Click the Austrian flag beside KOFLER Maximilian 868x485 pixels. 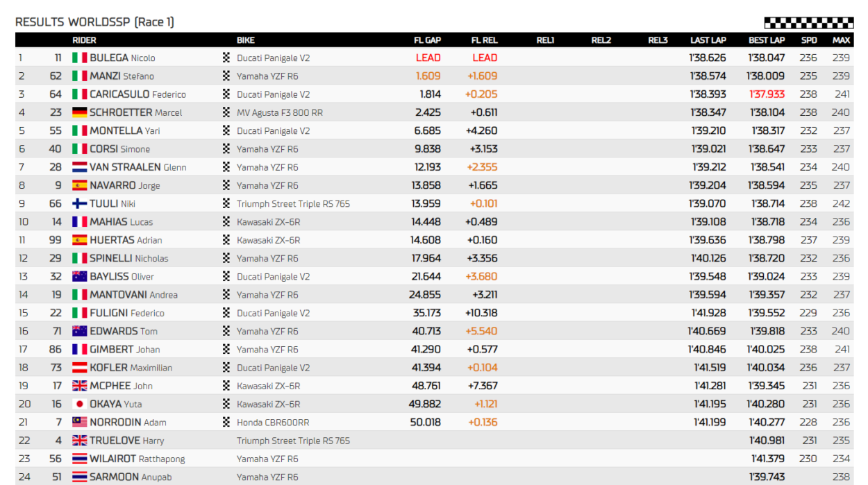pos(79,368)
